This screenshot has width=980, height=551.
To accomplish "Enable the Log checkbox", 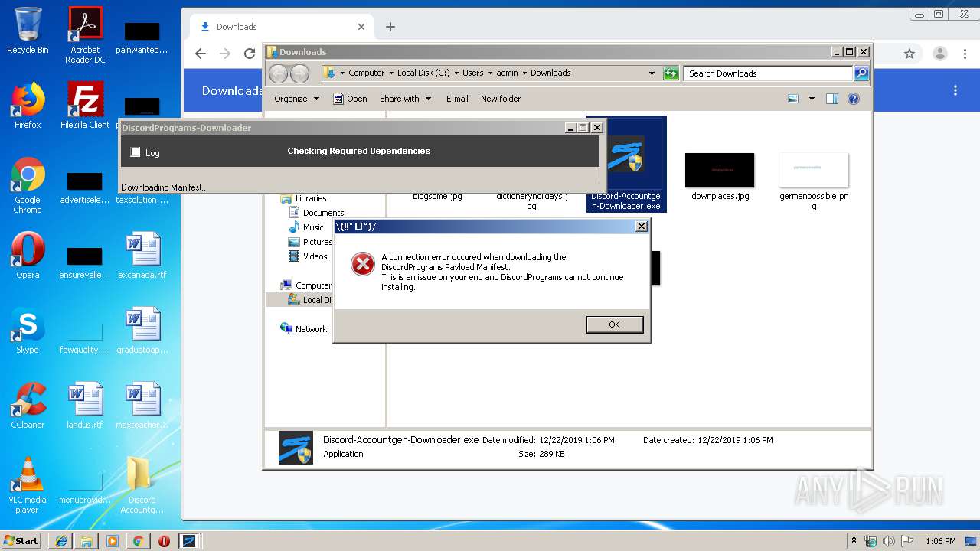I will [136, 152].
